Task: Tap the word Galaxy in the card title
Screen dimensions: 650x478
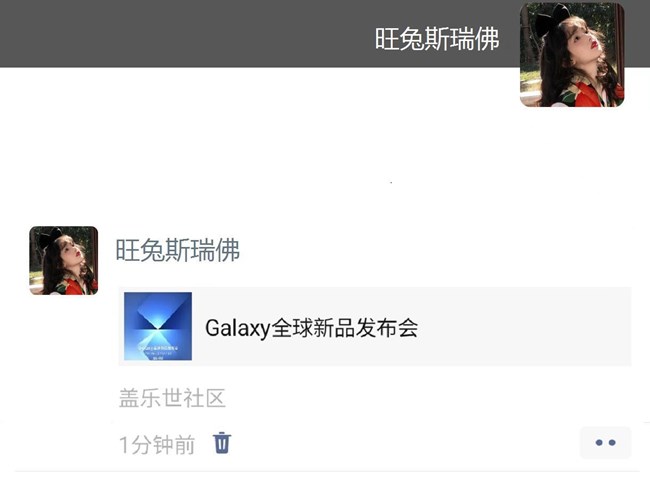Action: pyautogui.click(x=238, y=328)
